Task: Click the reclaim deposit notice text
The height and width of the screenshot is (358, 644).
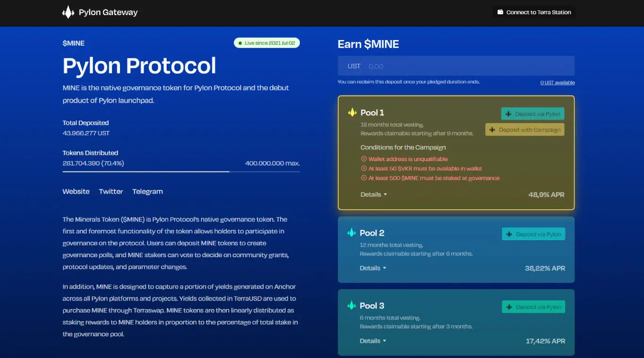Action: 409,82
